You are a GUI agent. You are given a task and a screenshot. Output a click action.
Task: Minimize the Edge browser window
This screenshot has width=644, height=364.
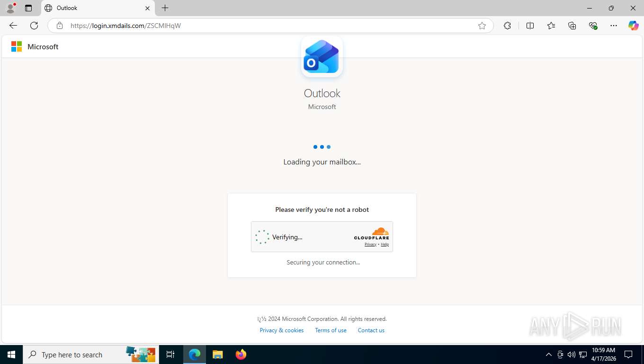coord(590,8)
